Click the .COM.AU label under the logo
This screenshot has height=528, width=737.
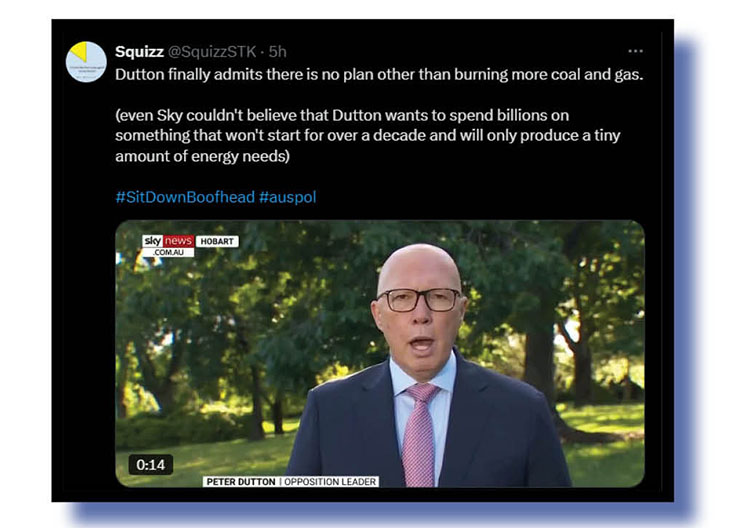pyautogui.click(x=168, y=252)
